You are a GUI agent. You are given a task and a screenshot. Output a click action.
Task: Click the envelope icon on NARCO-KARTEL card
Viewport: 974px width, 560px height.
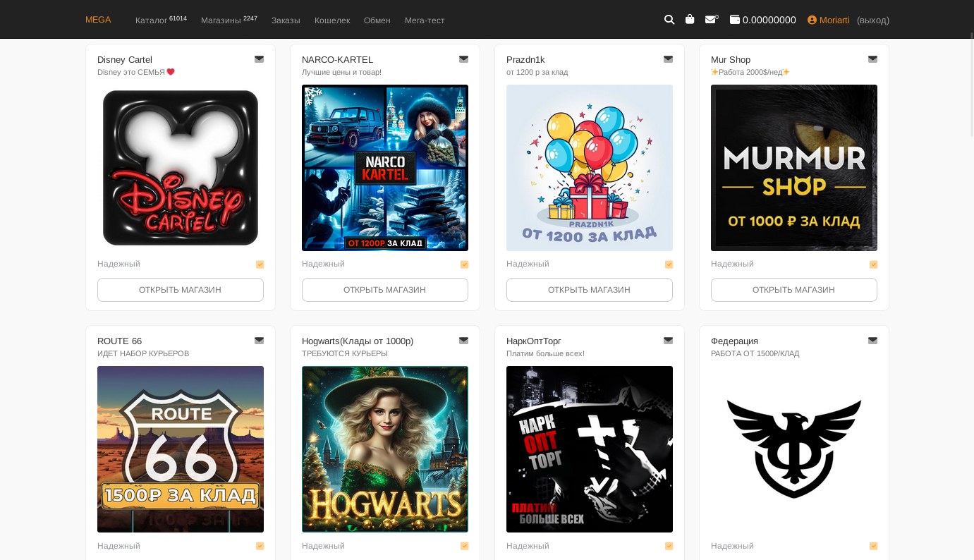point(463,59)
